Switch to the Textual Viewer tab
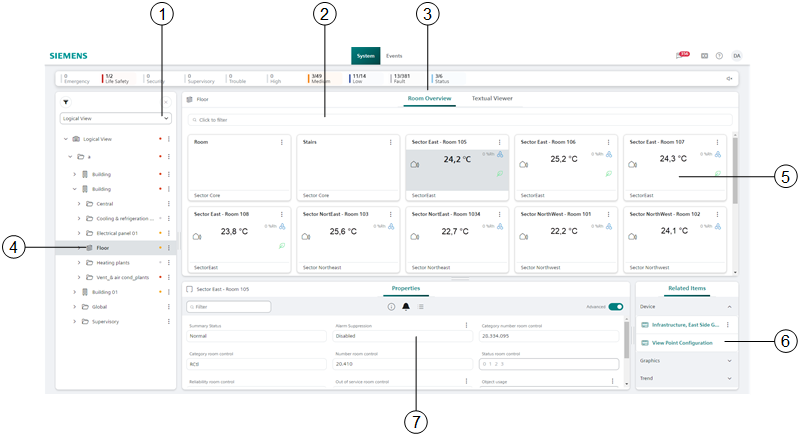800x441 pixels. click(x=492, y=99)
